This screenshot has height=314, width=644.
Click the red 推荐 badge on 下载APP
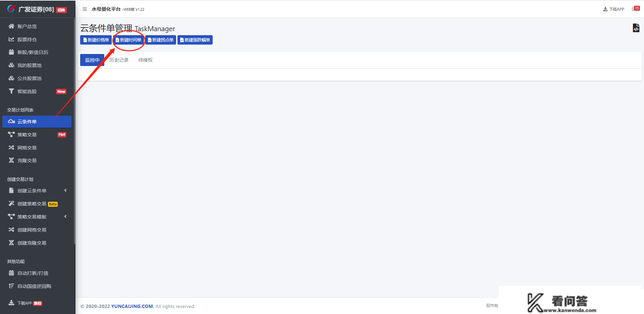(38, 303)
